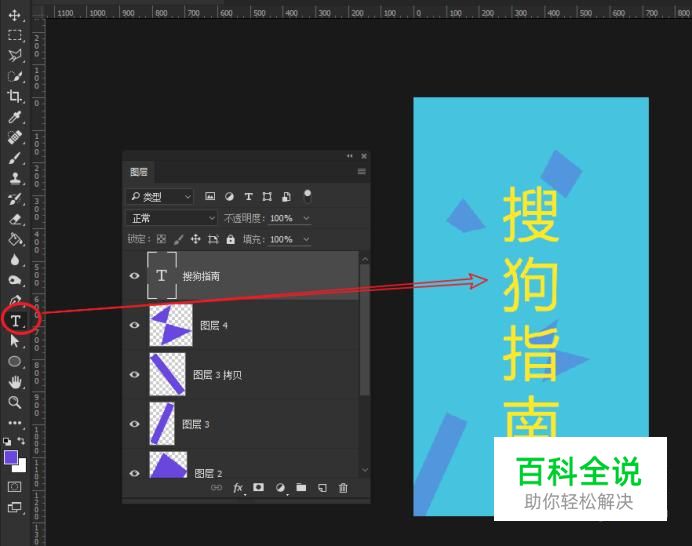
Task: Select the History Brush tool
Action: pos(15,199)
